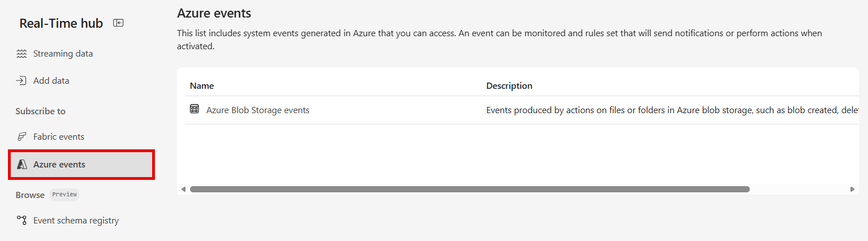Collapse the Real-Time hub navigation pane
The height and width of the screenshot is (241, 868).
tap(118, 23)
